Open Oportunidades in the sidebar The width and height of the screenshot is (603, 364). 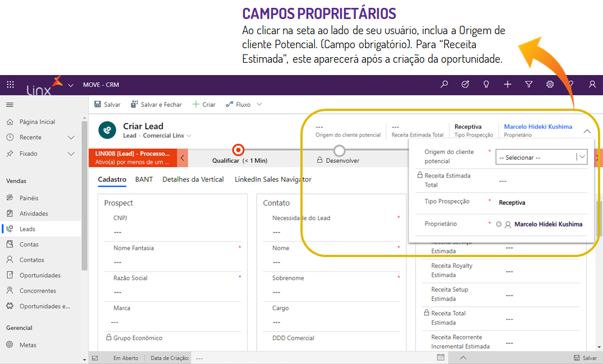(40, 275)
